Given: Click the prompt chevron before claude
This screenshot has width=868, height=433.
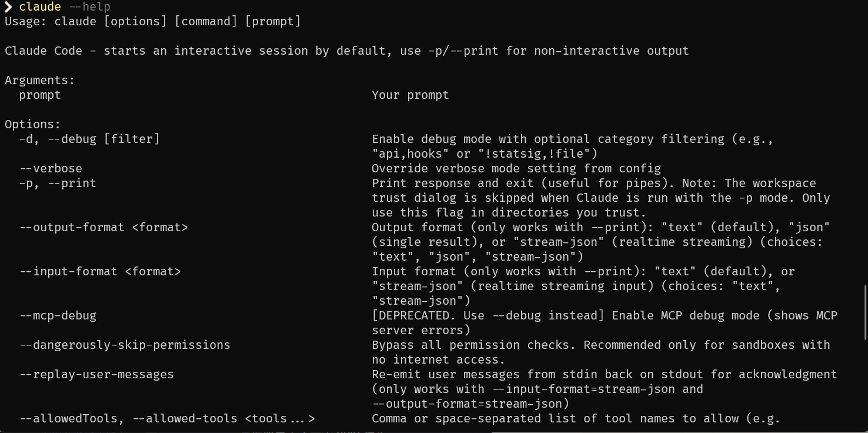Looking at the screenshot, I should (x=8, y=7).
